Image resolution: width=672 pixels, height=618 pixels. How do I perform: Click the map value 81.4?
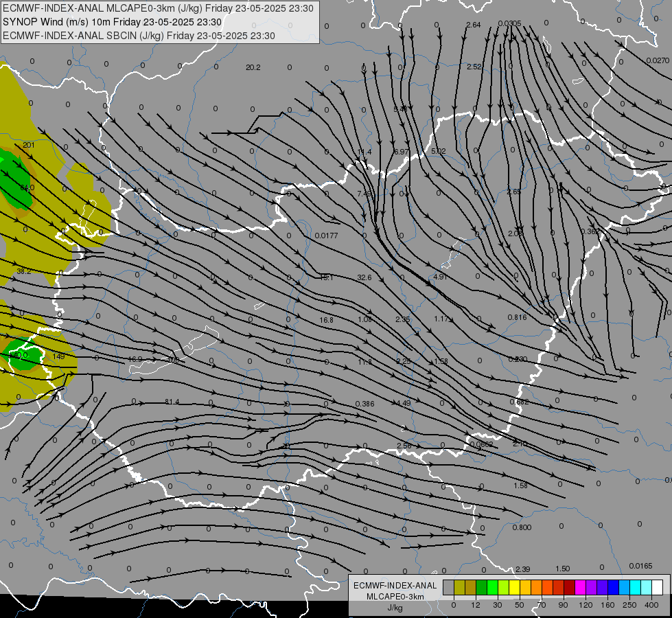point(172,402)
